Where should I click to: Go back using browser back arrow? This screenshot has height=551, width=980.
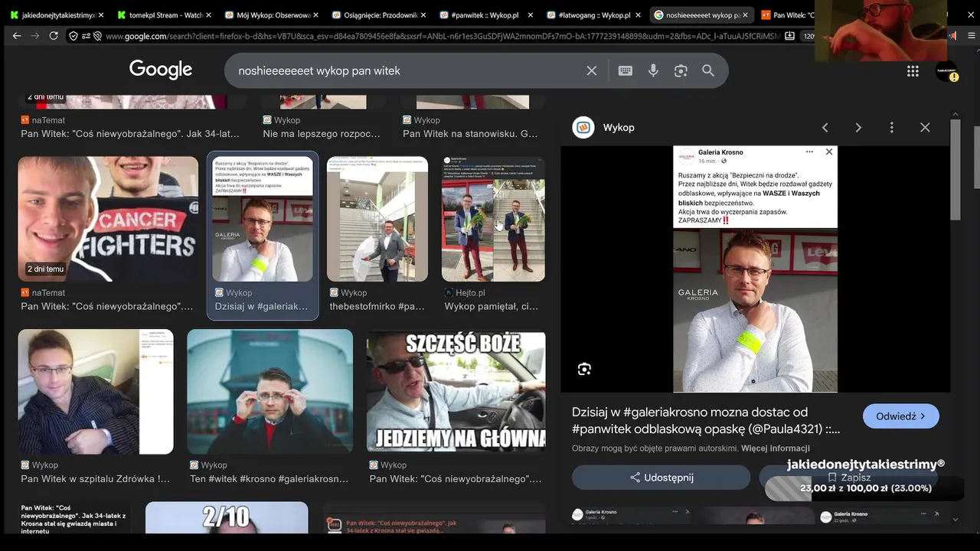(17, 36)
